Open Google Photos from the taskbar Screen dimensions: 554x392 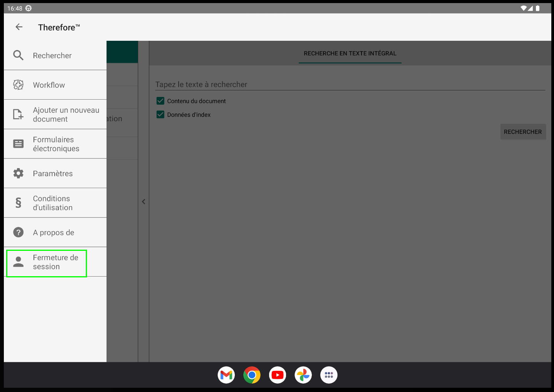click(x=303, y=375)
